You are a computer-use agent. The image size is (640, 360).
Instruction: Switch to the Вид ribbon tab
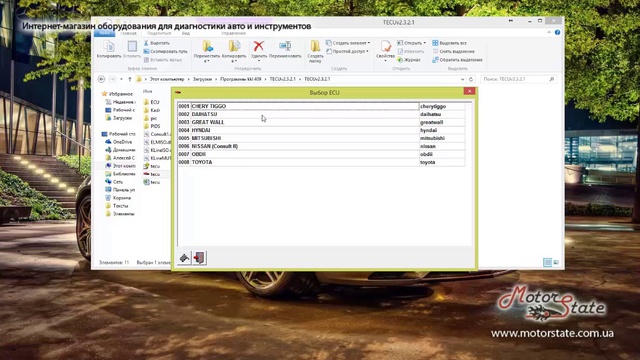coord(186,33)
